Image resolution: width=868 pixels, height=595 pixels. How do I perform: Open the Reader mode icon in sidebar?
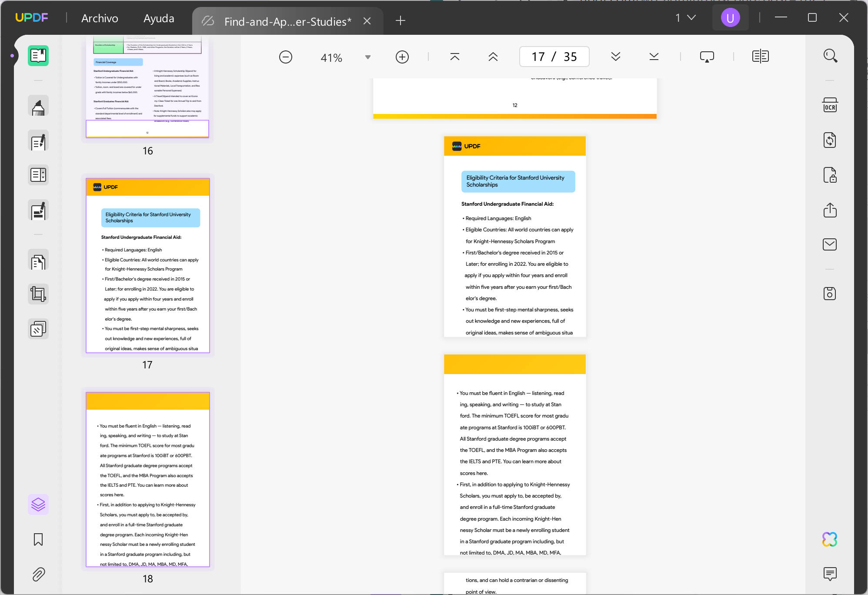click(38, 56)
